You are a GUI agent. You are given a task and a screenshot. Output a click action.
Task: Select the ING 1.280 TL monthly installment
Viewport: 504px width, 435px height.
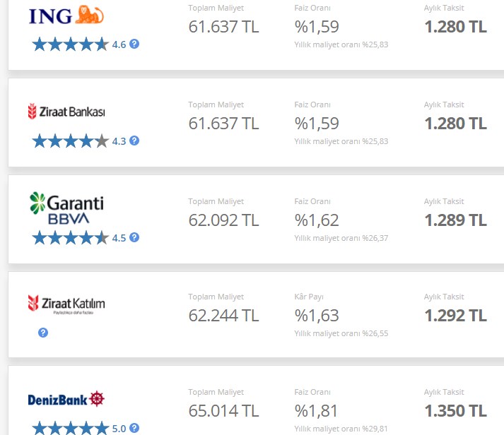tap(455, 27)
